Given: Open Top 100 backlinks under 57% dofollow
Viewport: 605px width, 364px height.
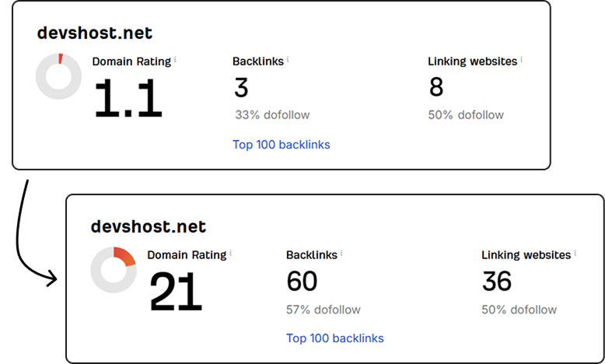Looking at the screenshot, I should click(335, 338).
